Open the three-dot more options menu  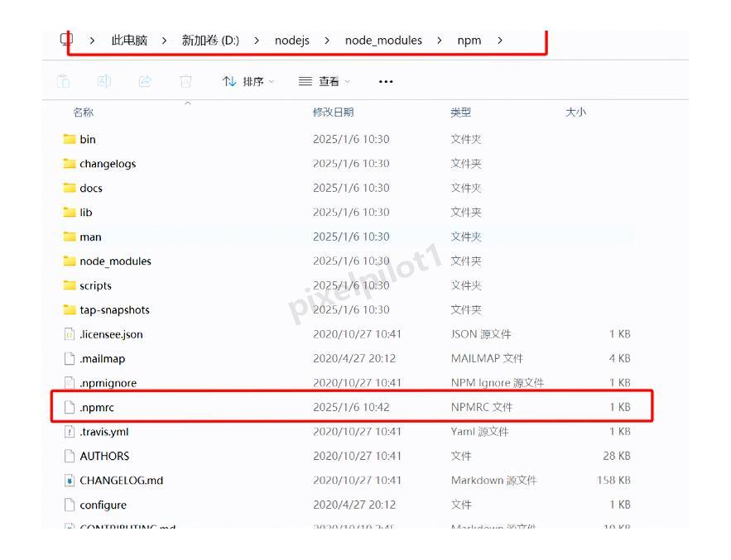(386, 82)
